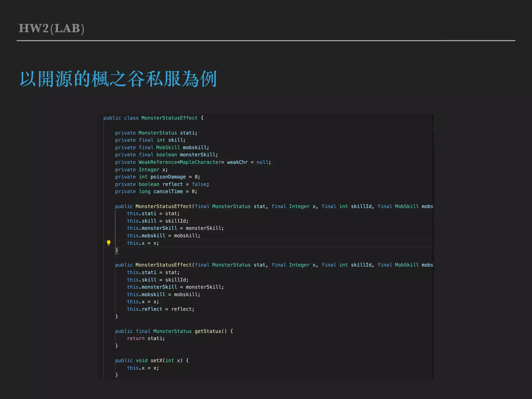Click the 'private MonsterStatus stati;' line

(x=156, y=133)
